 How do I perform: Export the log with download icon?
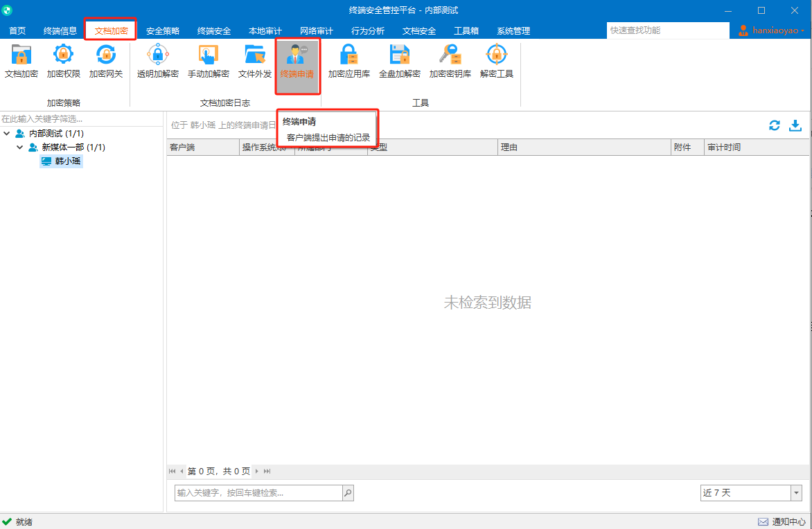pyautogui.click(x=795, y=125)
